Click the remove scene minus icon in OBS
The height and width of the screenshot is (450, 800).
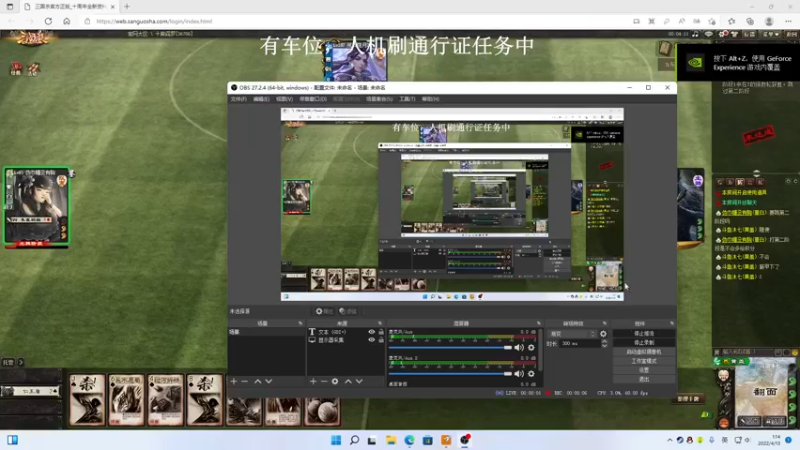pyautogui.click(x=245, y=381)
